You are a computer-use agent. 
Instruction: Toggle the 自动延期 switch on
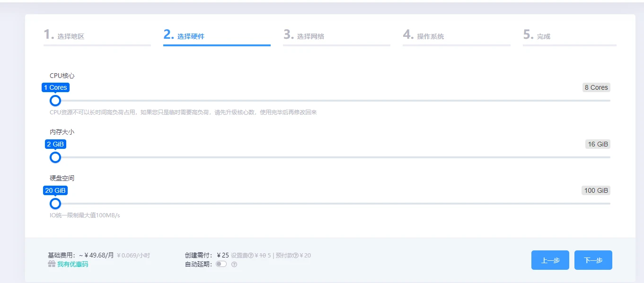pos(221,264)
